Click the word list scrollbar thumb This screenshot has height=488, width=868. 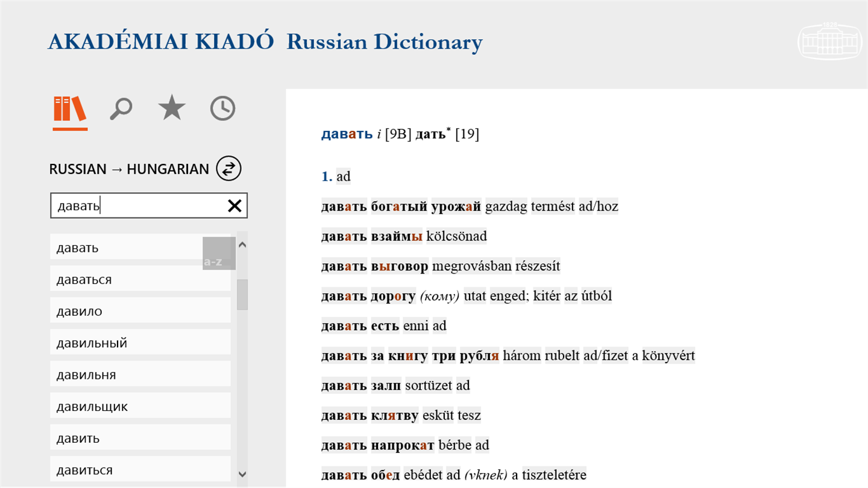coord(242,294)
